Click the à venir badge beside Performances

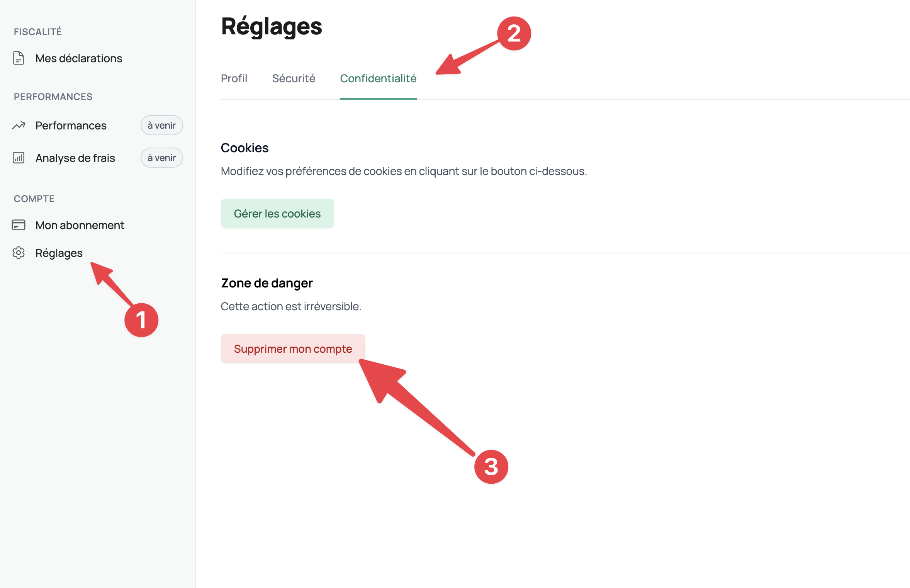coord(161,126)
